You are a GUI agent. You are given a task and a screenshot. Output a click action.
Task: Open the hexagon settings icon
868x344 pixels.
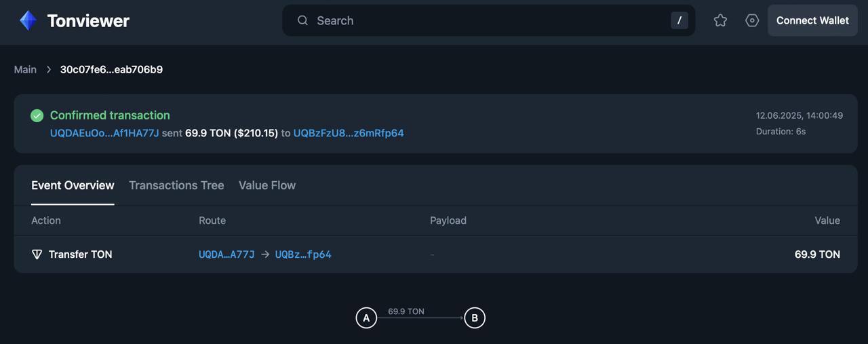point(752,20)
